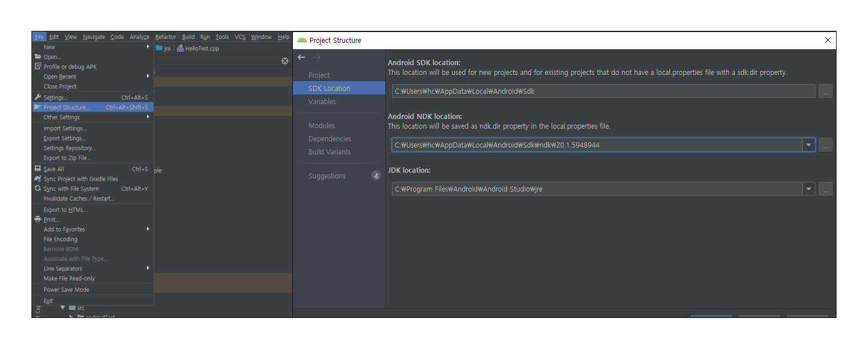
Task: Click the locate target crosshair icon
Action: click(x=285, y=61)
